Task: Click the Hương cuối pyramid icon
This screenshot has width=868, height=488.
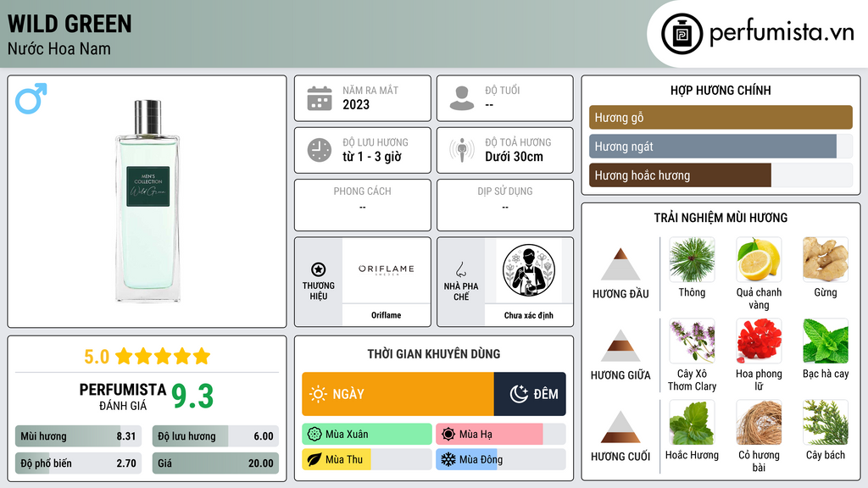Action: point(620,427)
